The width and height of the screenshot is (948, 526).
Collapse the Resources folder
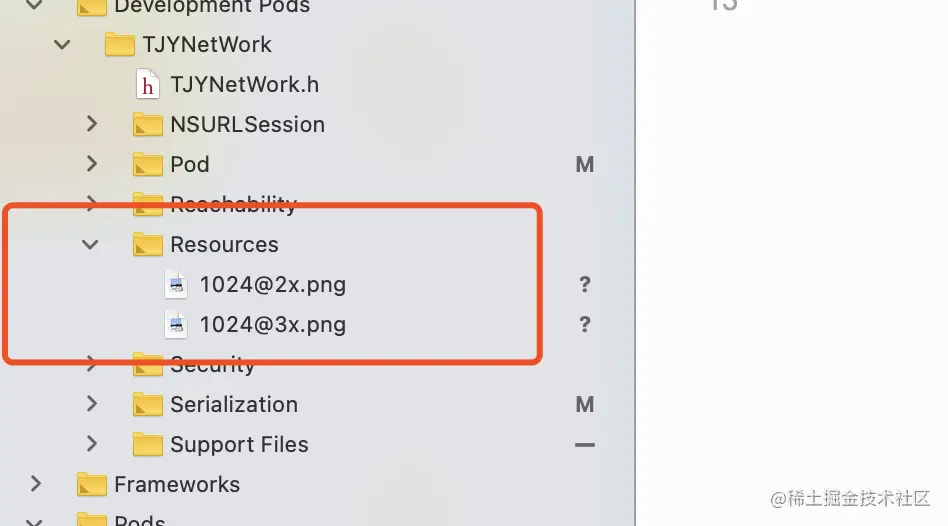click(x=91, y=244)
